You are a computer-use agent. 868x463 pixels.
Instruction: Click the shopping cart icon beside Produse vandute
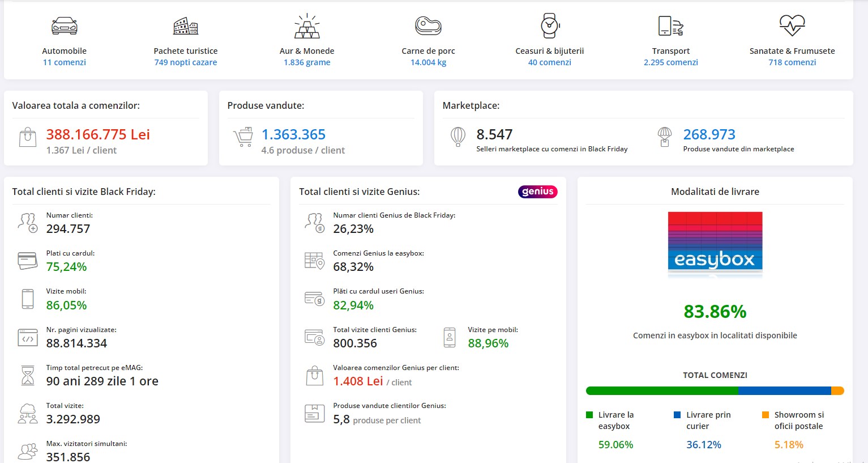[x=243, y=138]
